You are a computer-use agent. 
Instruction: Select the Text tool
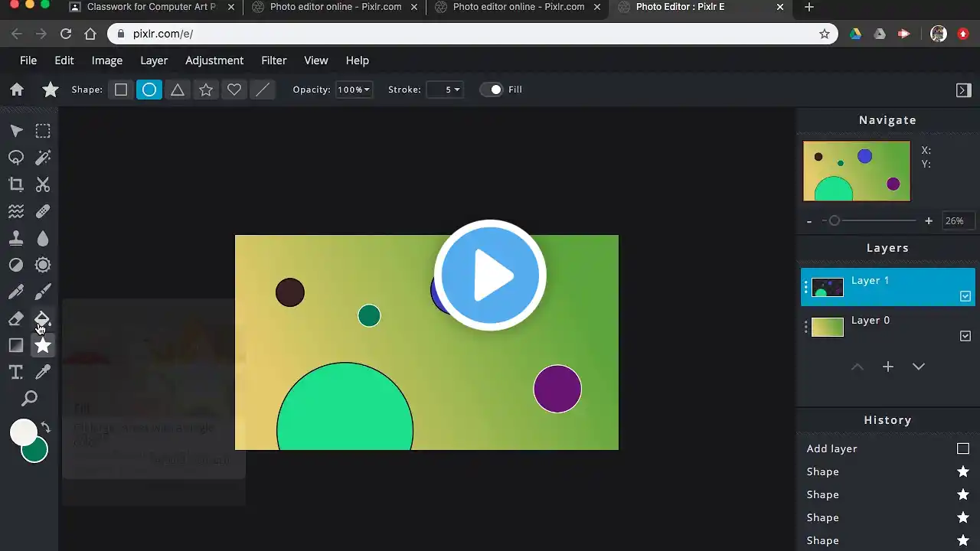pos(16,372)
